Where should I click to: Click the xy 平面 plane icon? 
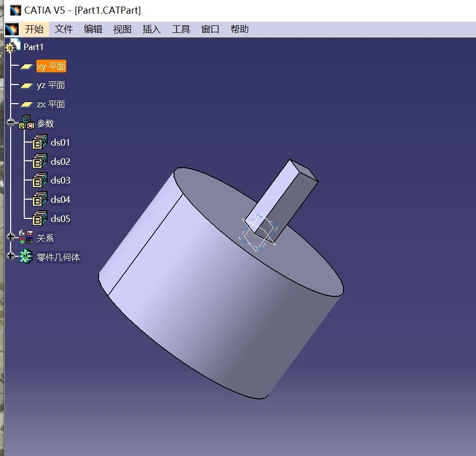pyautogui.click(x=26, y=66)
